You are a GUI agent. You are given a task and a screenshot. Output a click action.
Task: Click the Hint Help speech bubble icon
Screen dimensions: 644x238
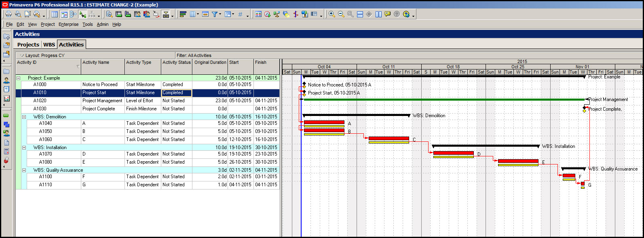coord(388,14)
